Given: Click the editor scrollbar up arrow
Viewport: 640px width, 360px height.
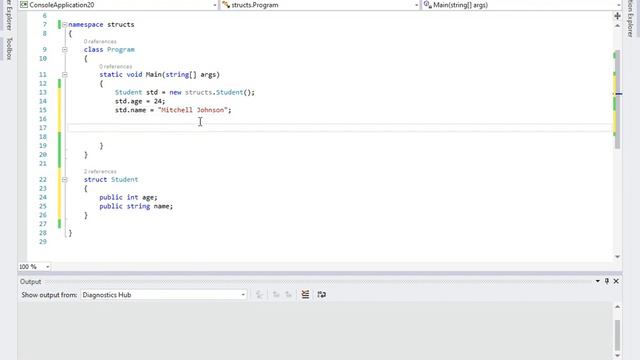Looking at the screenshot, I should [x=617, y=26].
